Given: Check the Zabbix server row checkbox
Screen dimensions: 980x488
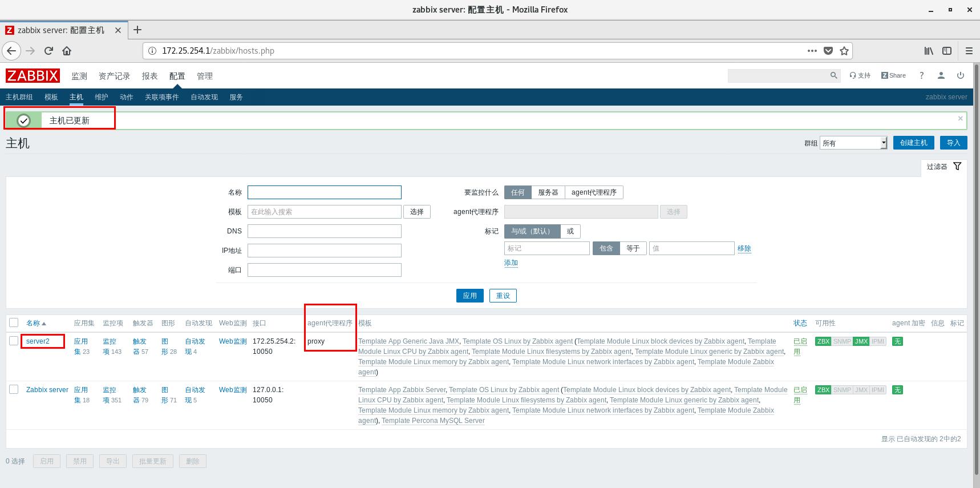Looking at the screenshot, I should pyautogui.click(x=14, y=389).
